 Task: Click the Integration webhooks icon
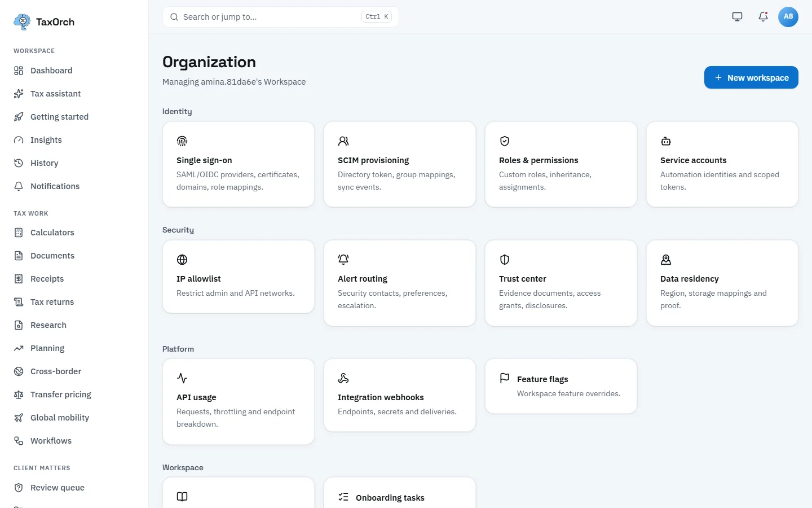343,378
